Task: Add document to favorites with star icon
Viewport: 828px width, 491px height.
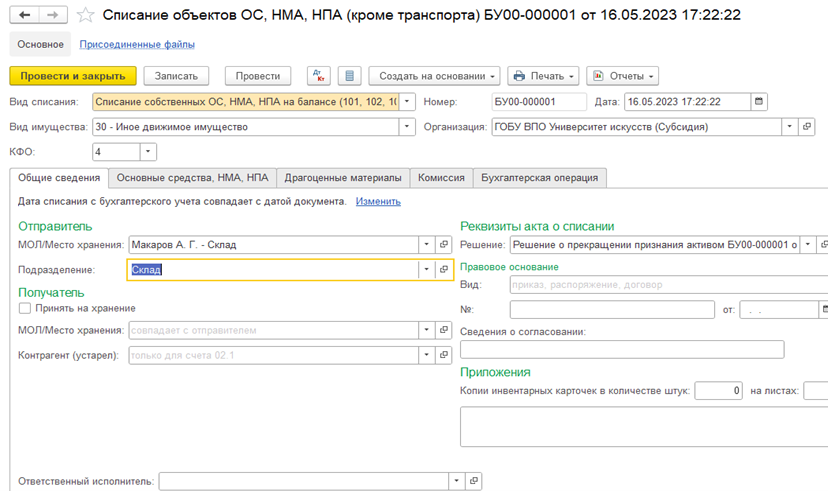Action: tap(86, 15)
